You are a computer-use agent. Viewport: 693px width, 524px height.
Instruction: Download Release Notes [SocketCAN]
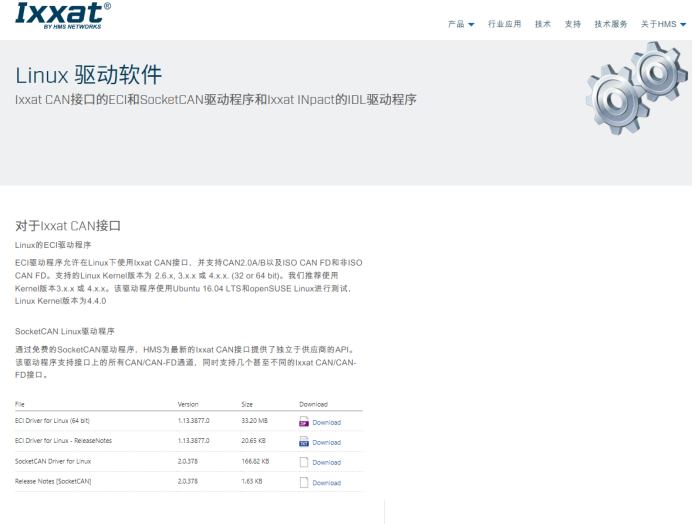pyautogui.click(x=327, y=483)
